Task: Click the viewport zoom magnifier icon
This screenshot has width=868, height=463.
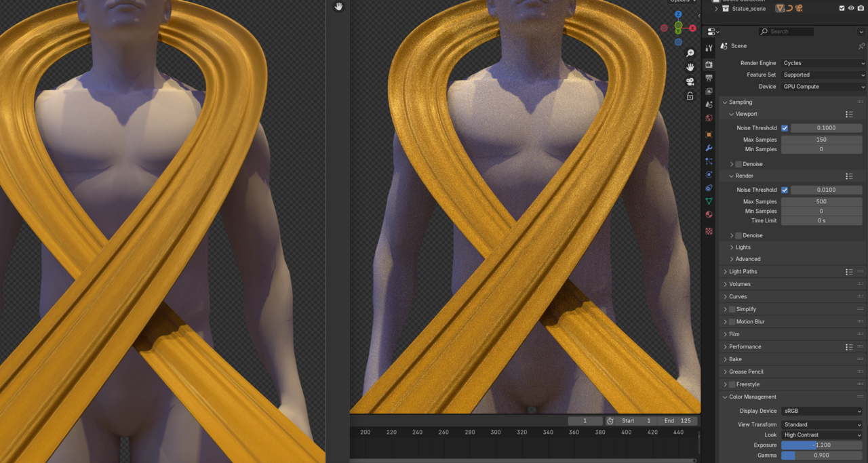Action: click(690, 53)
